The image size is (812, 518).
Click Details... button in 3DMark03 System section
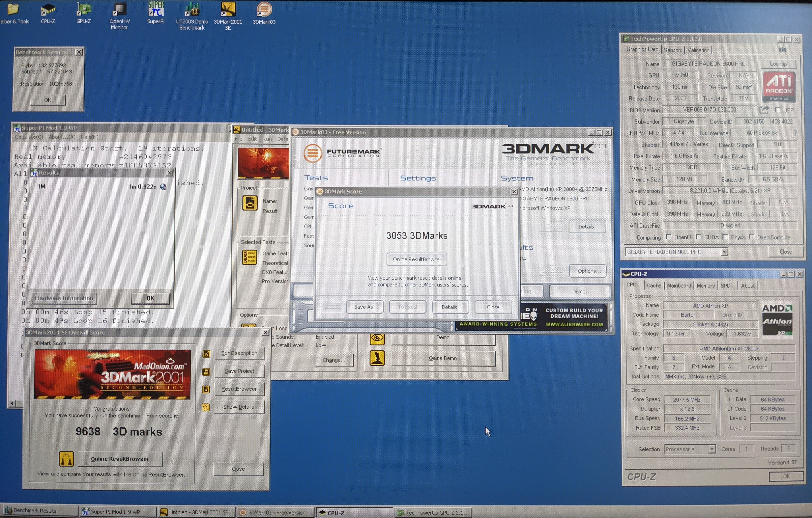pos(587,226)
